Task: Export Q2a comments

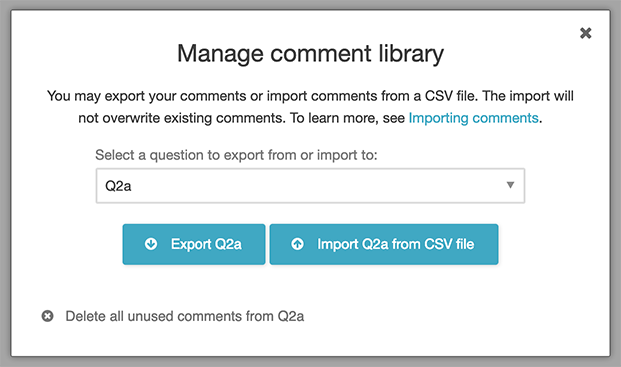Action: point(194,244)
